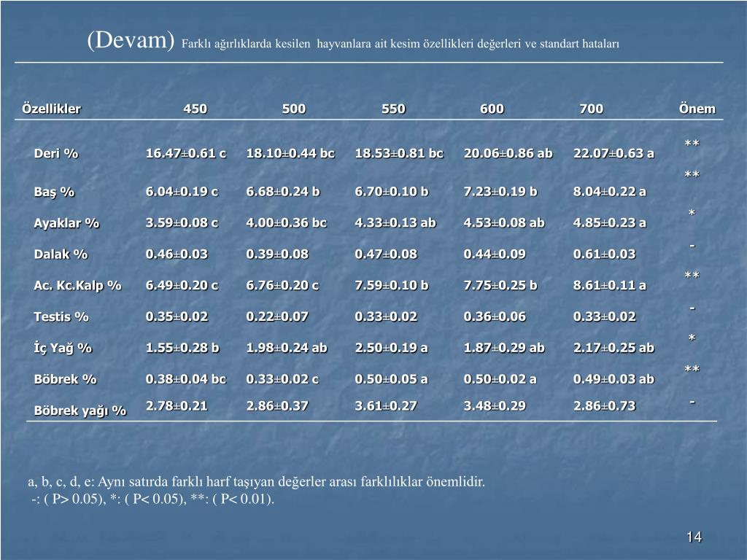Click the slide number '14'
The image size is (747, 560).
[694, 537]
